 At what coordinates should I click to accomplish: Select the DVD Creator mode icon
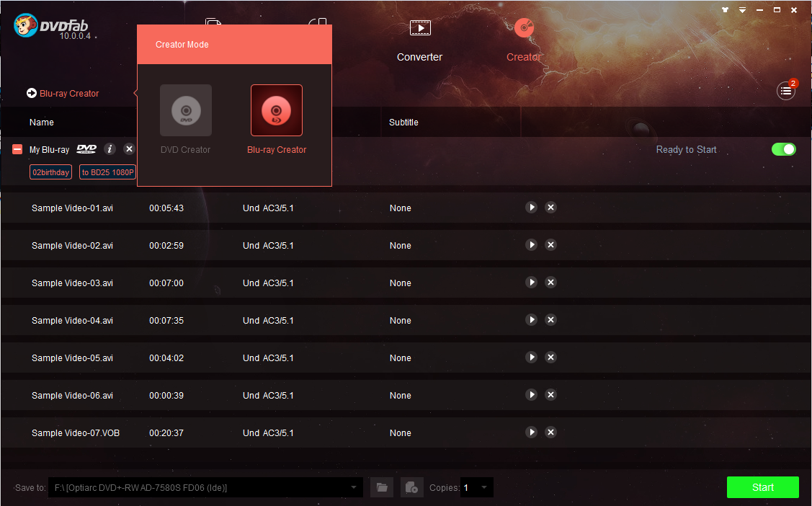185,110
